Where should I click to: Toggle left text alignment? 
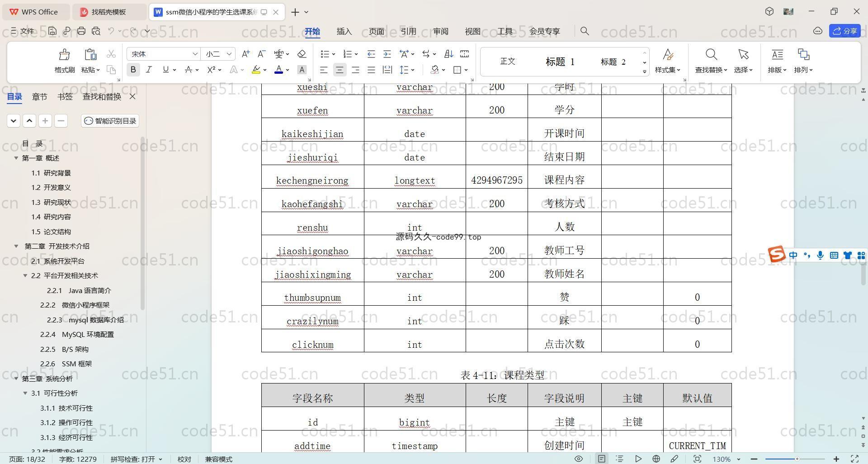click(323, 70)
